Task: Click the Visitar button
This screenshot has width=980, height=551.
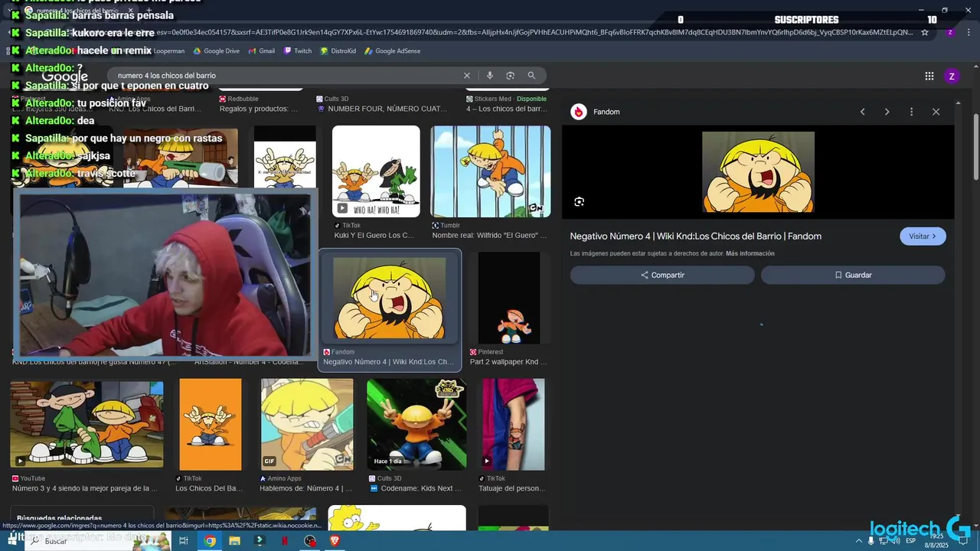Action: [x=923, y=236]
